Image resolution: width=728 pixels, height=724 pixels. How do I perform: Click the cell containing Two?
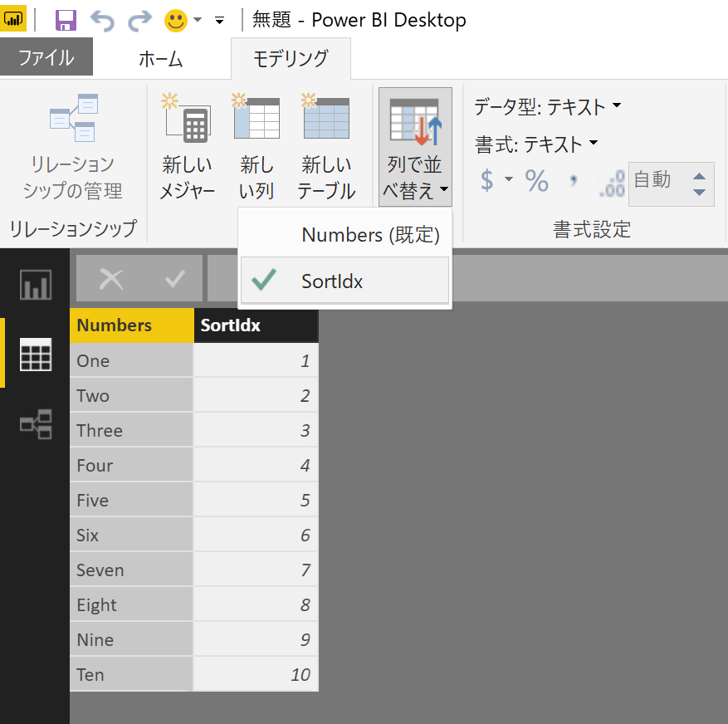click(131, 395)
